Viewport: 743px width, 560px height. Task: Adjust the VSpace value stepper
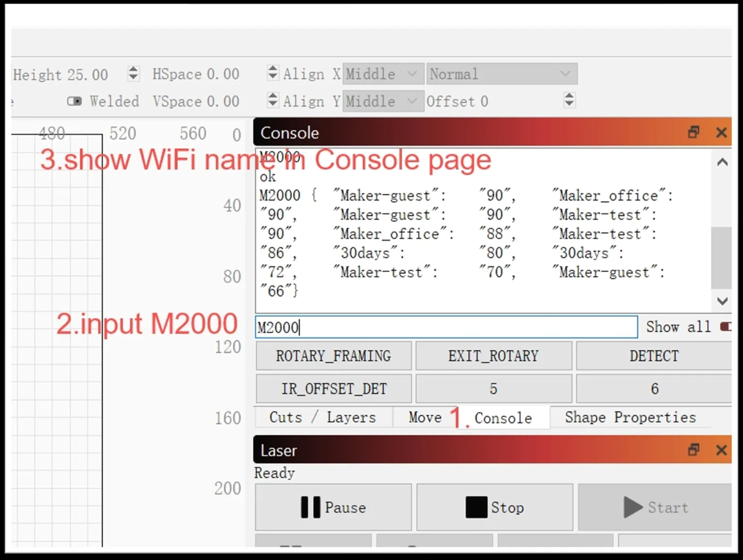[x=272, y=100]
